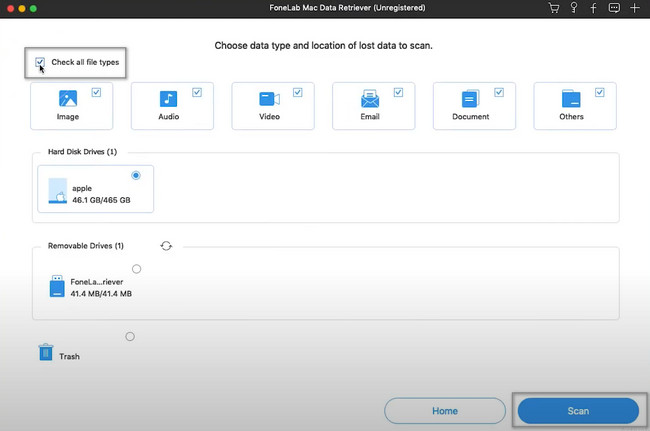Uncheck the Video file type checkbox
Image resolution: width=650 pixels, height=431 pixels.
coord(296,92)
